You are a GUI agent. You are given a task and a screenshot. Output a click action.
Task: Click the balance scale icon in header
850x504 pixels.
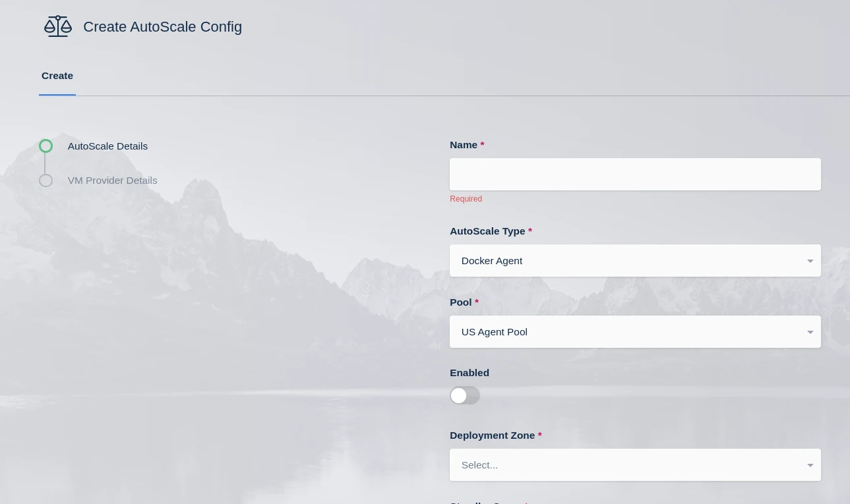point(58,26)
